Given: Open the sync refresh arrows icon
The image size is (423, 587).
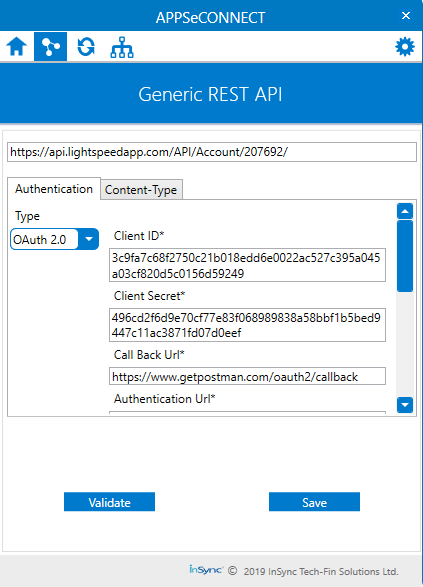Looking at the screenshot, I should 86,47.
